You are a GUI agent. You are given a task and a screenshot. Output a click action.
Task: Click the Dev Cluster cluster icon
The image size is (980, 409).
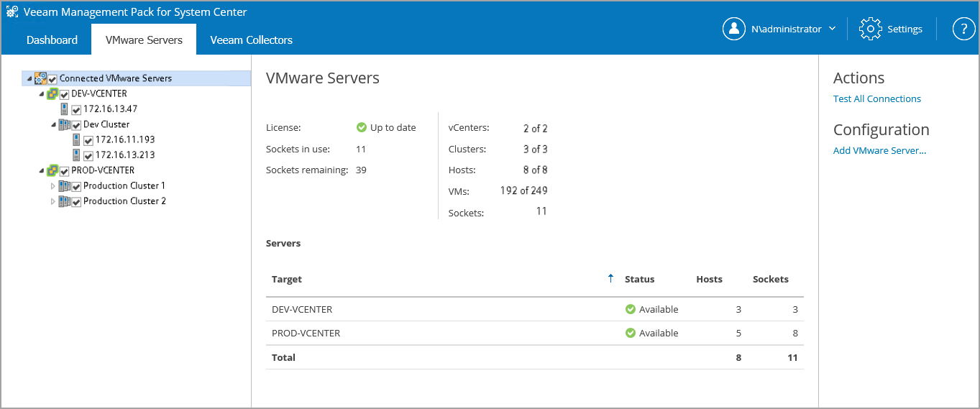pyautogui.click(x=65, y=124)
